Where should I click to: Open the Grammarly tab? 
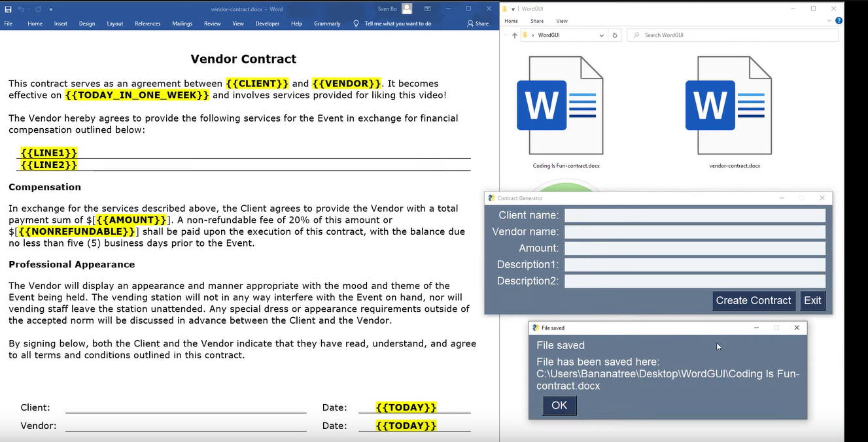[x=327, y=24]
